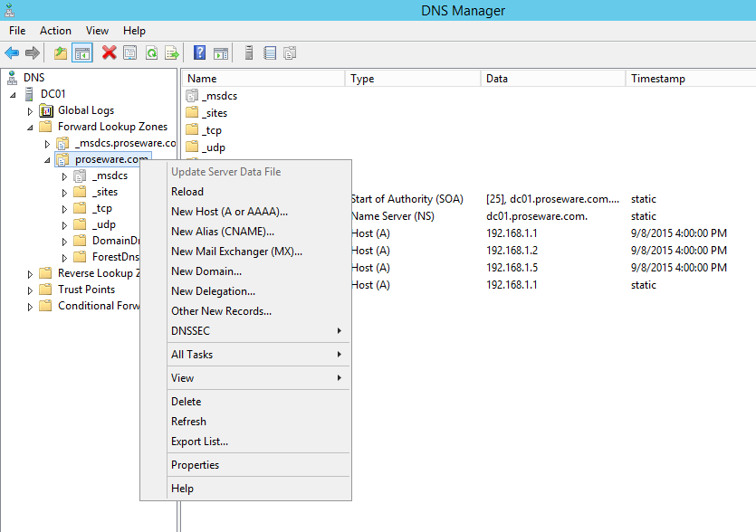Open the Action menu in menu bar
The width and height of the screenshot is (756, 532).
[x=55, y=31]
